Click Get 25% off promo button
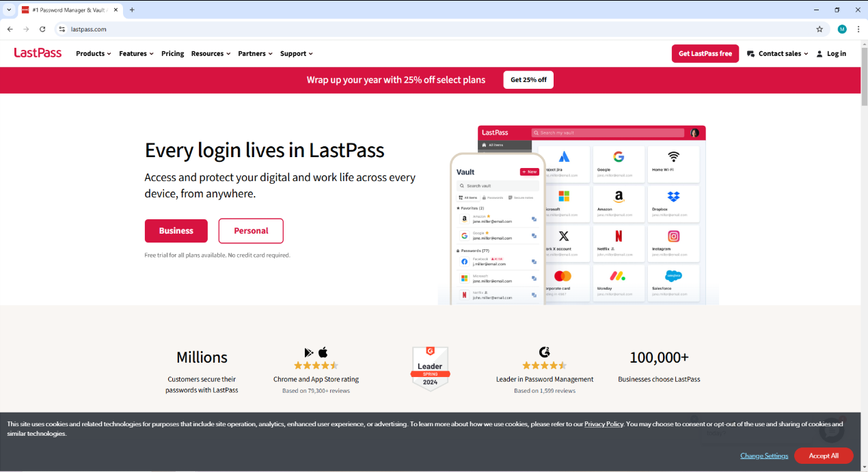This screenshot has width=868, height=472. pos(528,80)
